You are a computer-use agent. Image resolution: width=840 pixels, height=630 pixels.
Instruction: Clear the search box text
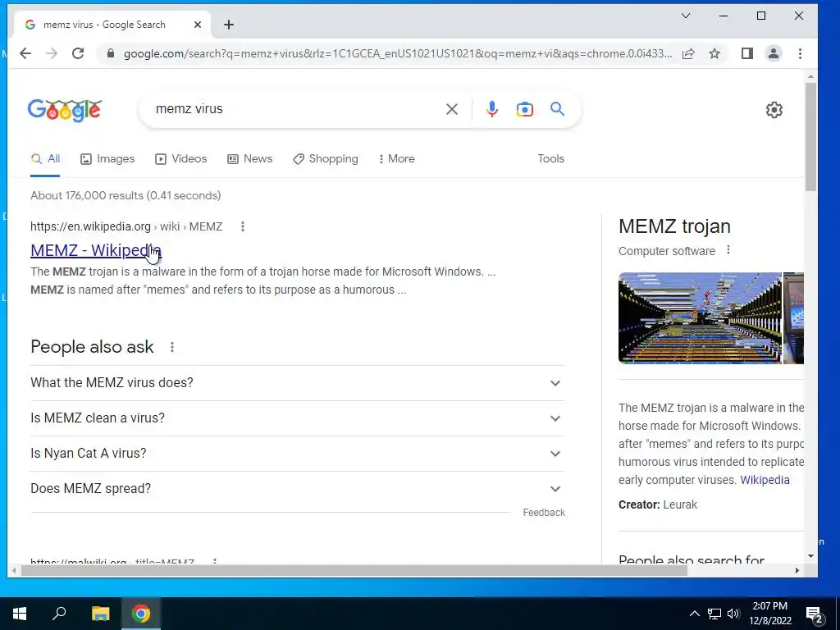click(x=452, y=109)
